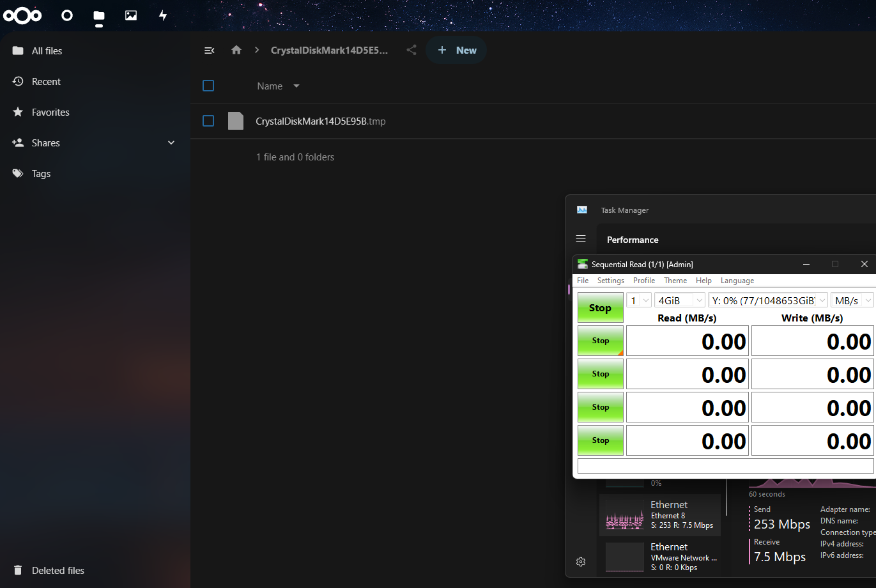This screenshot has height=588, width=876.
Task: Click the '1 file and 0 folders' summary
Action: pyautogui.click(x=295, y=157)
